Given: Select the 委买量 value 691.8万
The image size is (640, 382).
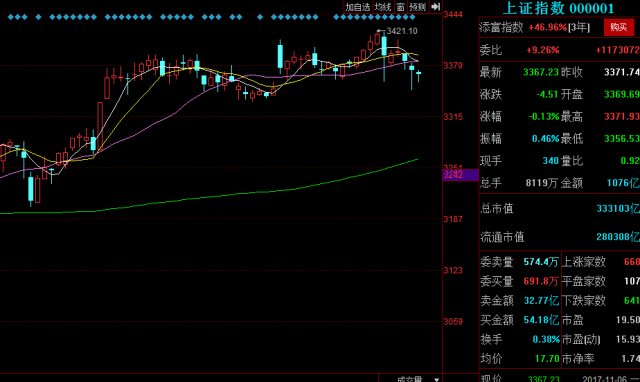Looking at the screenshot, I should coord(541,281).
